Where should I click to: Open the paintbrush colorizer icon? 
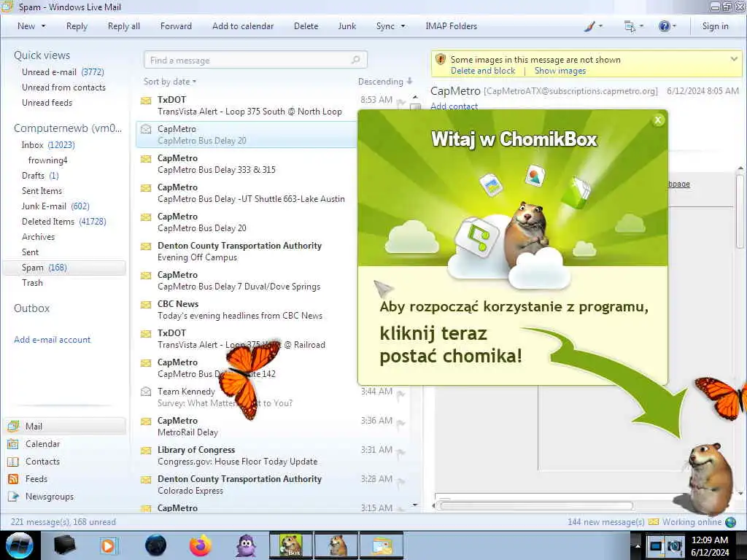589,26
